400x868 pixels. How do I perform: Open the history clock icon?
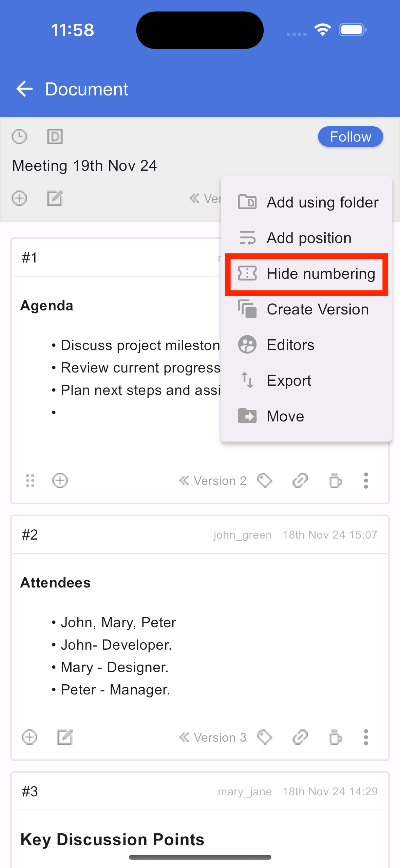point(19,137)
